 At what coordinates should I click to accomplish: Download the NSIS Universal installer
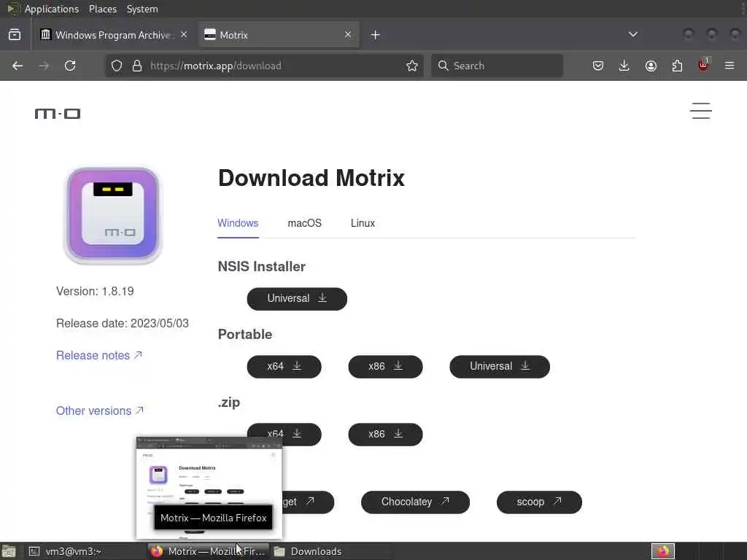[x=297, y=298]
